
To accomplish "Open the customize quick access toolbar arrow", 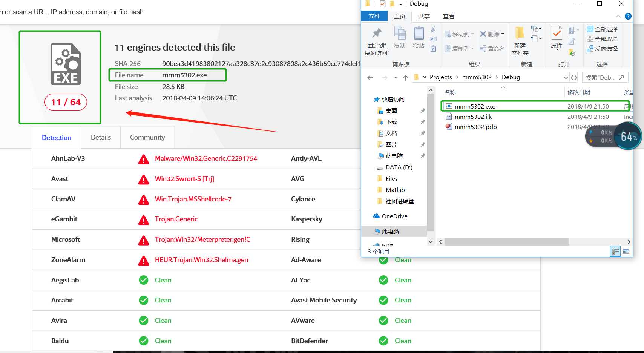I will click(400, 4).
